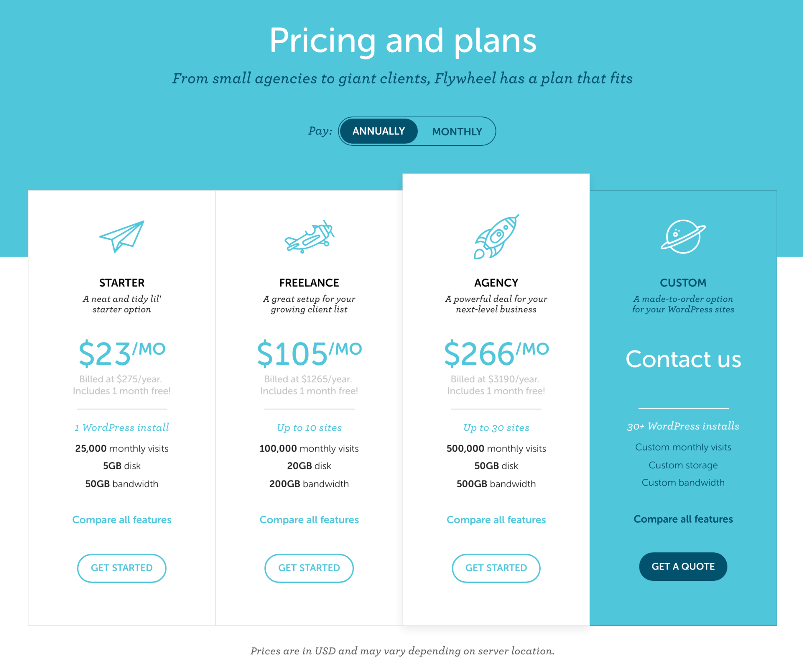Open Compare all features on the Custom plan
Viewport: 803px width, 672px height.
[683, 519]
